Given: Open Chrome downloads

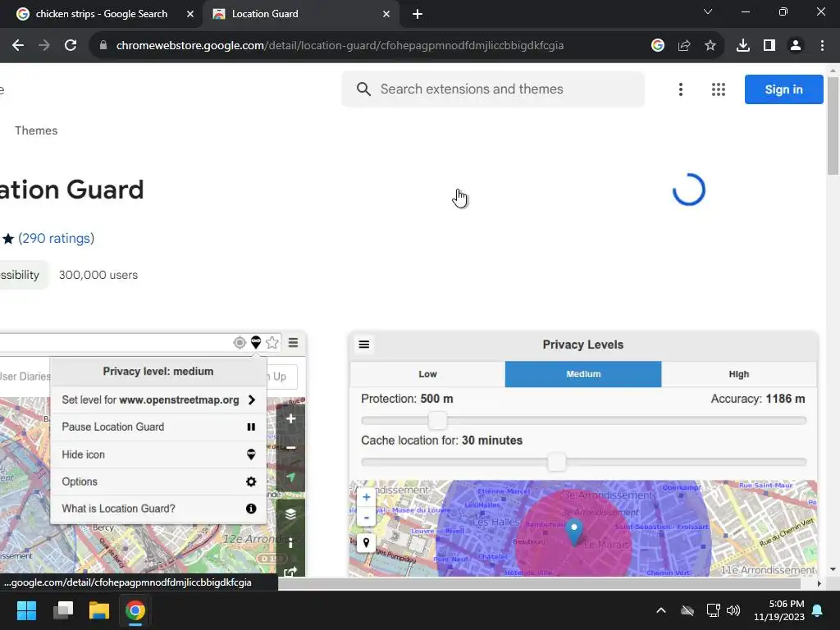Looking at the screenshot, I should pos(743,46).
